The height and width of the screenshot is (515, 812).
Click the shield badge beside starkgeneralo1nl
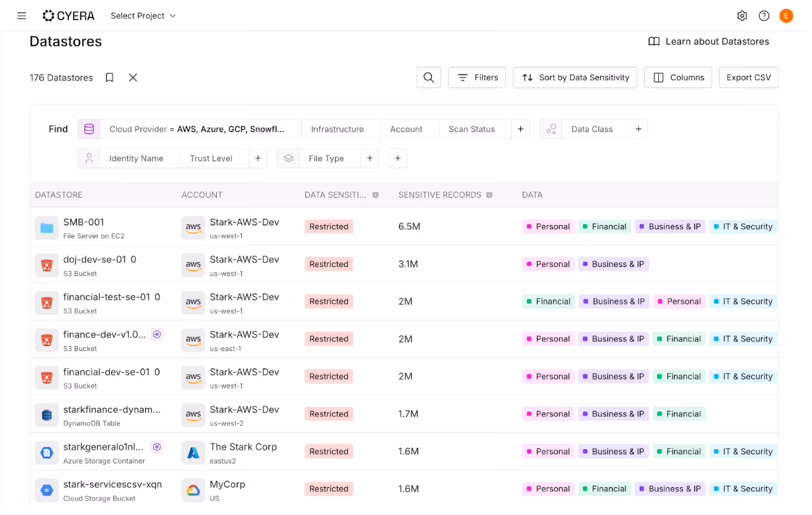click(156, 447)
